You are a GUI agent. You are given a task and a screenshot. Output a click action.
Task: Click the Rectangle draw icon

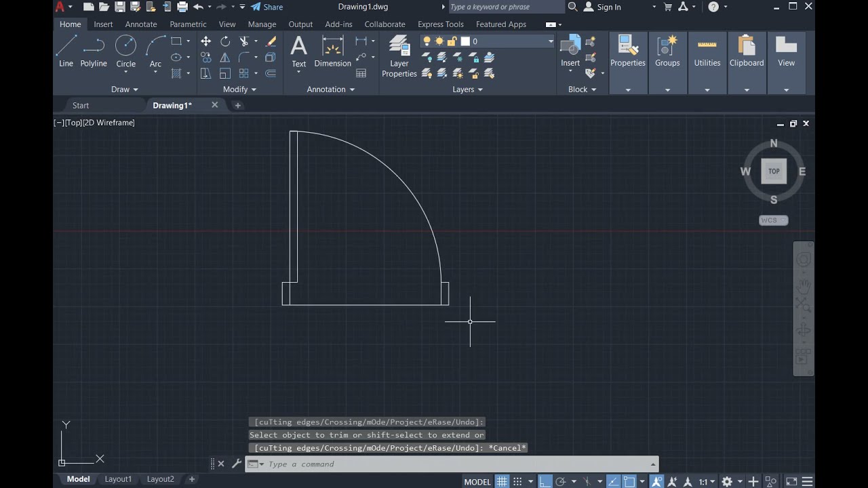point(176,41)
